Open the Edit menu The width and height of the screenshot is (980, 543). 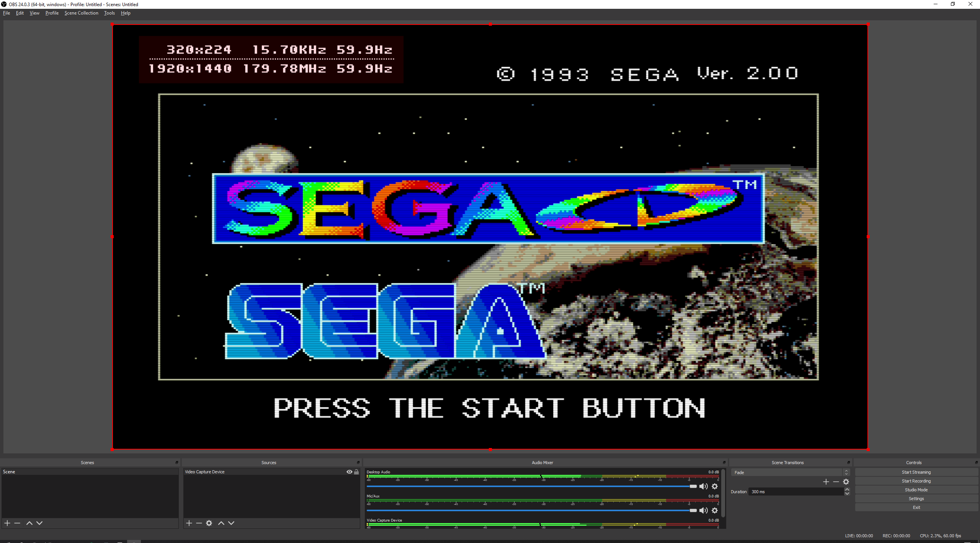coord(20,13)
